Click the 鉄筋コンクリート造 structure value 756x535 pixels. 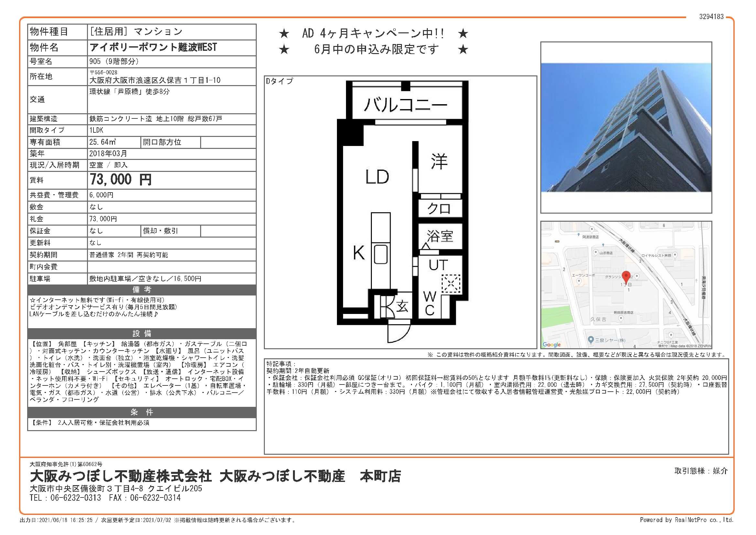point(121,119)
